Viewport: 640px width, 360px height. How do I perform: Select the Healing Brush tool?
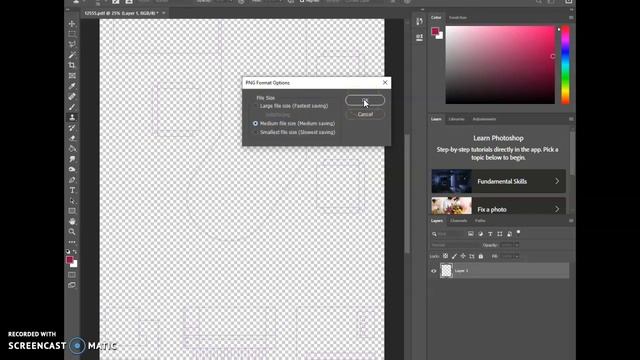(x=72, y=96)
